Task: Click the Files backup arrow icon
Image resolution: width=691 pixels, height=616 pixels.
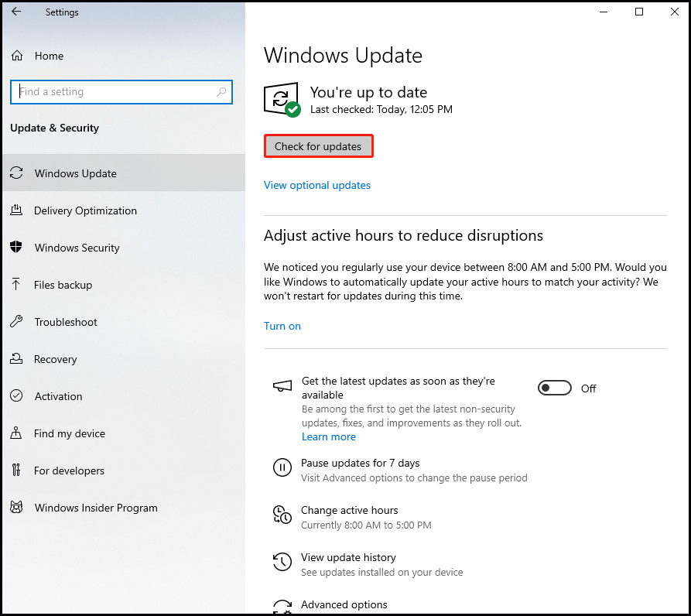Action: click(16, 284)
